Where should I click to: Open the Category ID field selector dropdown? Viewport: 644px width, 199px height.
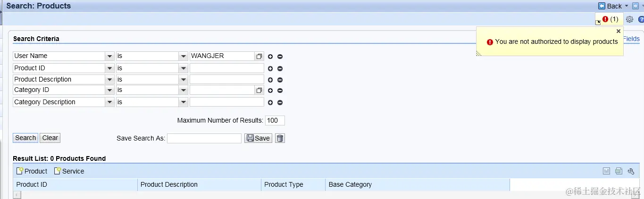coord(110,90)
